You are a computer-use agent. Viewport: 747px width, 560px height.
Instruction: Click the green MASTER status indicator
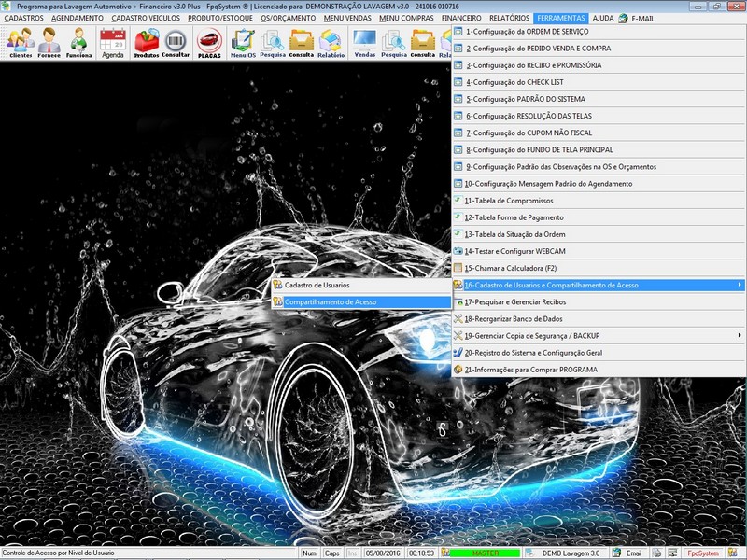(486, 553)
